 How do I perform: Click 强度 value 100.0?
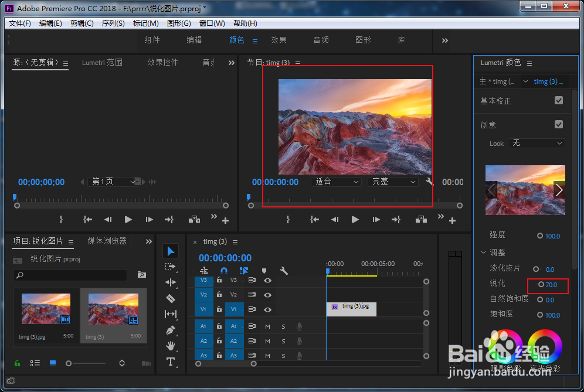click(x=553, y=236)
